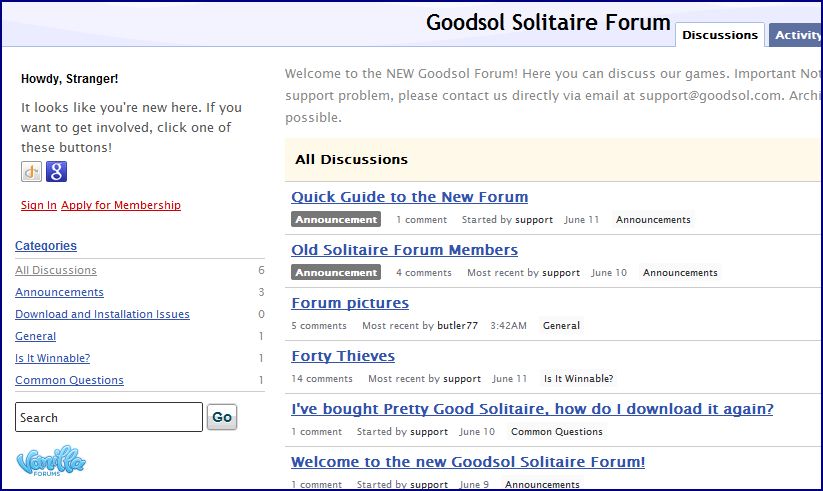
Task: Click support author in Quick Guide row
Action: (534, 220)
